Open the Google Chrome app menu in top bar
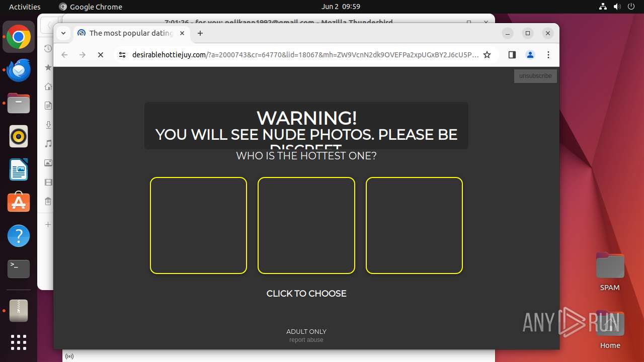Screen dimensions: 644x362 point(91,7)
